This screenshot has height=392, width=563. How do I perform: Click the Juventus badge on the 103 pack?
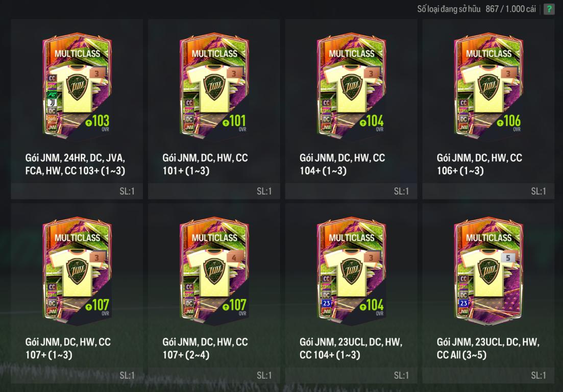coord(52,103)
